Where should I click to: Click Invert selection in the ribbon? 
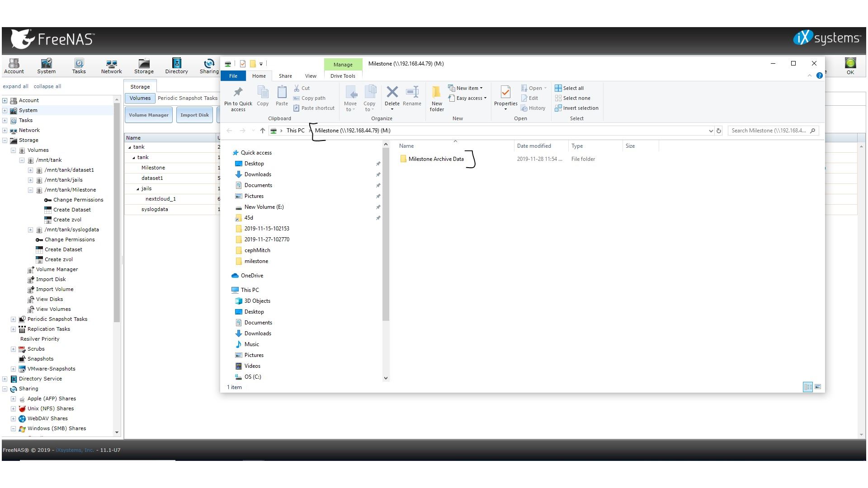click(576, 108)
